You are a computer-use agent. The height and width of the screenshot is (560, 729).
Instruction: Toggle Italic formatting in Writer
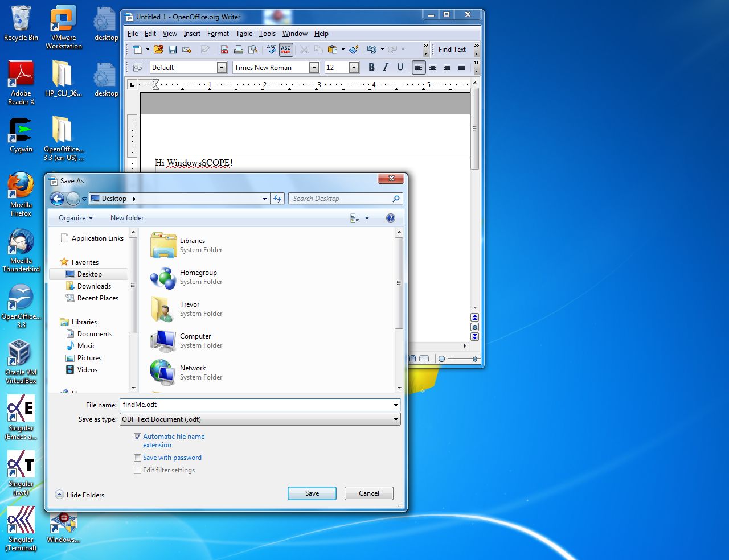coord(386,67)
